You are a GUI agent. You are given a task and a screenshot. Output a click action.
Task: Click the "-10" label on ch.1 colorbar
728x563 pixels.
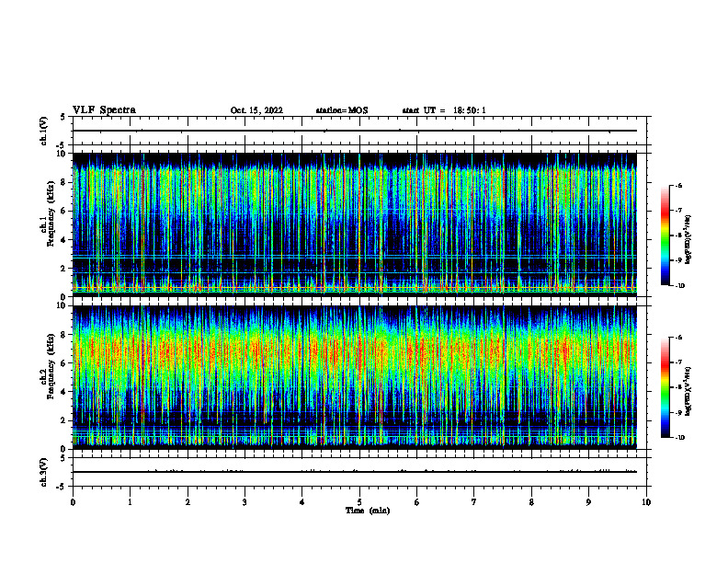(x=679, y=286)
